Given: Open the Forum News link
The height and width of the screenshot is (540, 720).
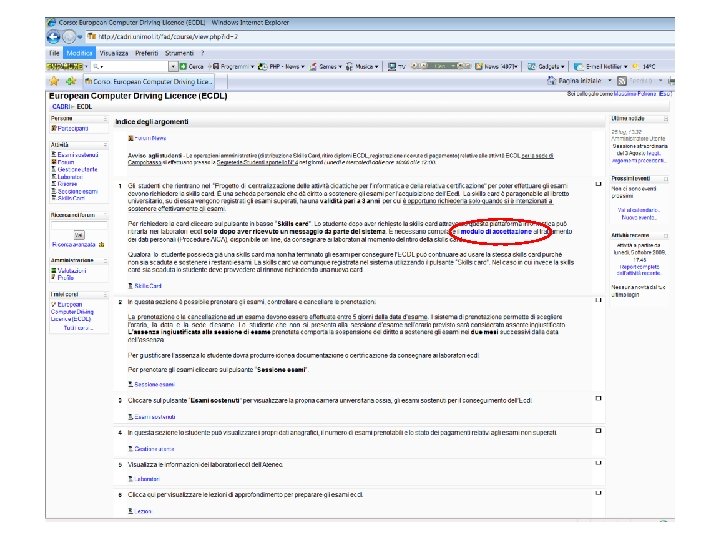Looking at the screenshot, I should (x=150, y=138).
